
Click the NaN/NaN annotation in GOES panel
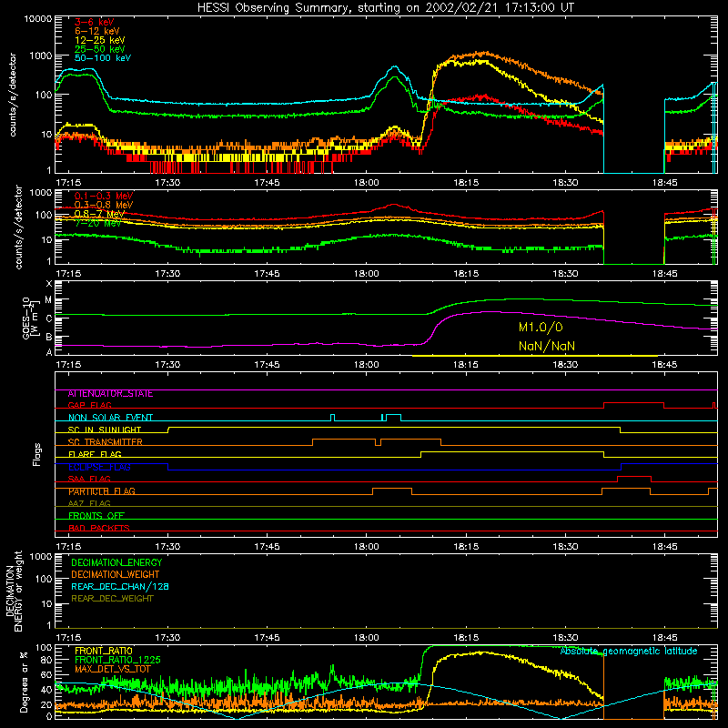click(547, 347)
